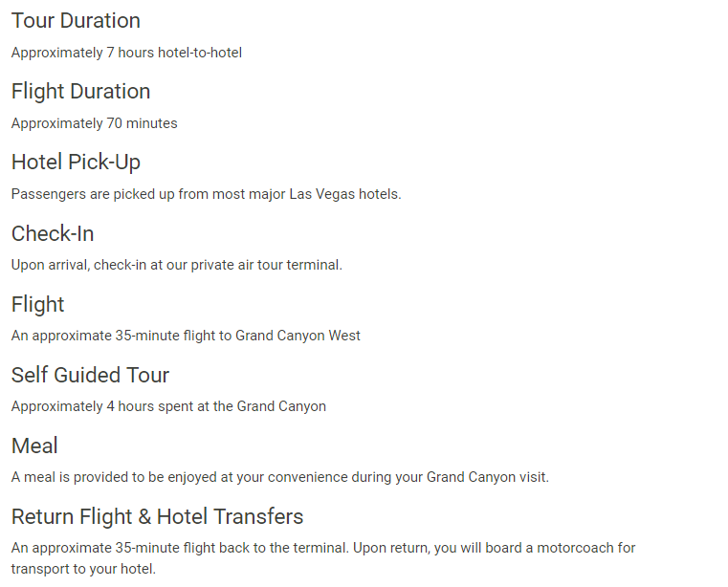The image size is (728, 587).
Task: Click the 'transport to your hotel' line
Action: pos(83,570)
